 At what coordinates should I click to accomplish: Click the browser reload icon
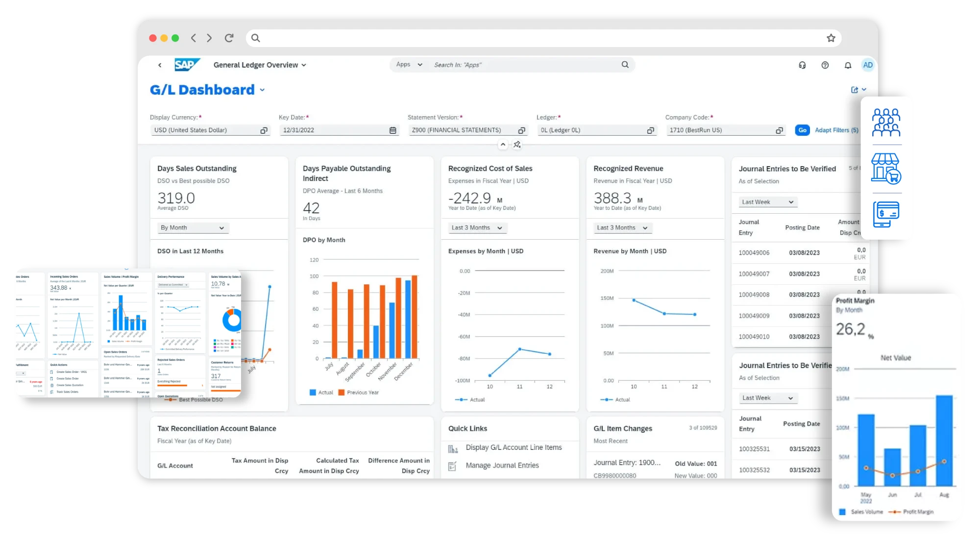(229, 38)
